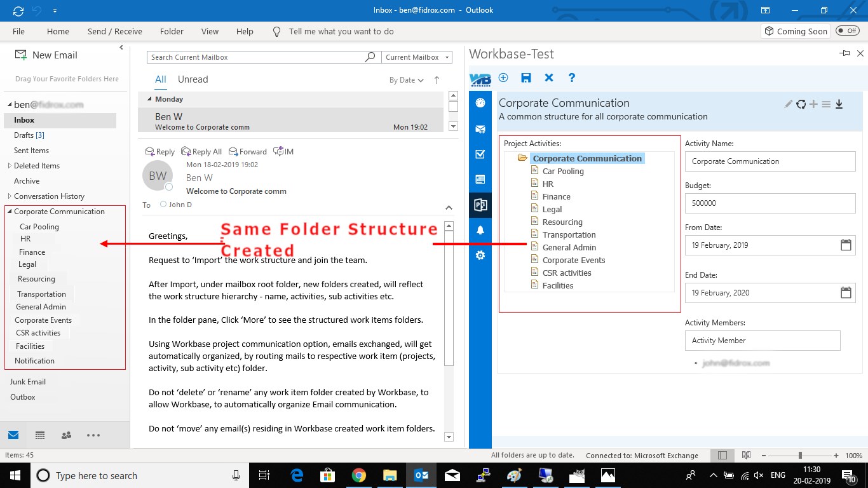
Task: Click the pencil edit icon for Corporate Communication
Action: [789, 104]
